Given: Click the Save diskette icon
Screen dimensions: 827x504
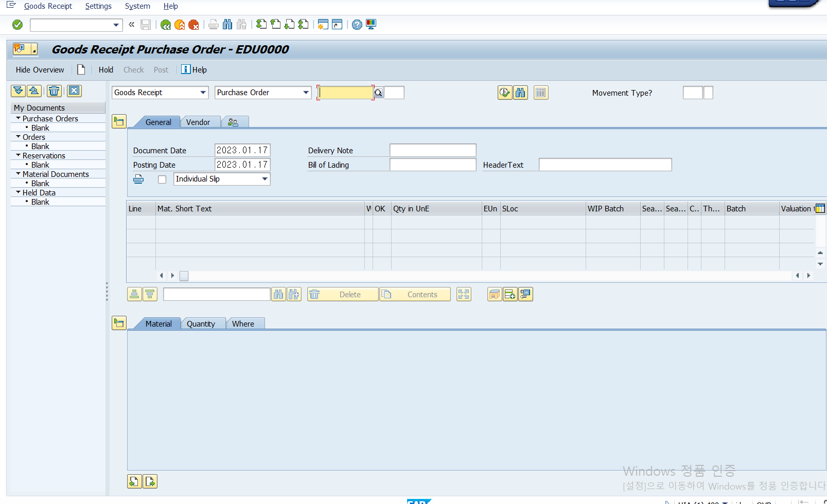Looking at the screenshot, I should point(146,25).
